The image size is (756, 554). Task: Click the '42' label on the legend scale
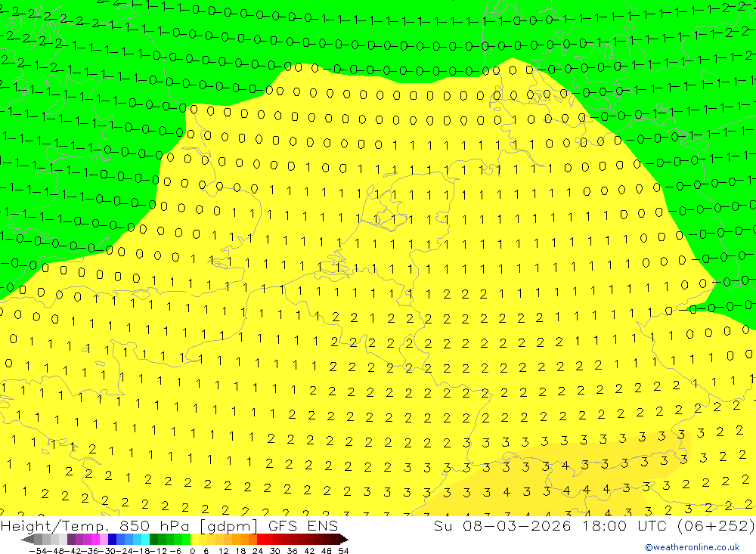309,551
